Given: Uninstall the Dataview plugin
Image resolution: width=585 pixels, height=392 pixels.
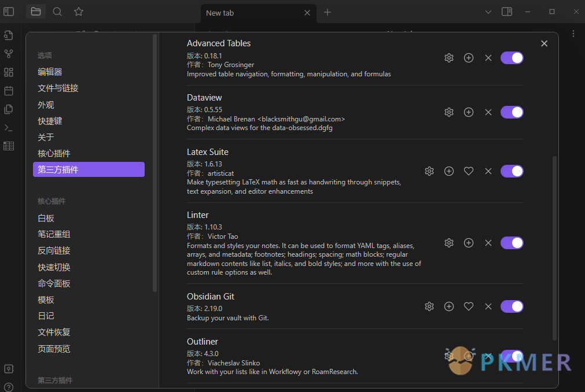Looking at the screenshot, I should tap(488, 112).
